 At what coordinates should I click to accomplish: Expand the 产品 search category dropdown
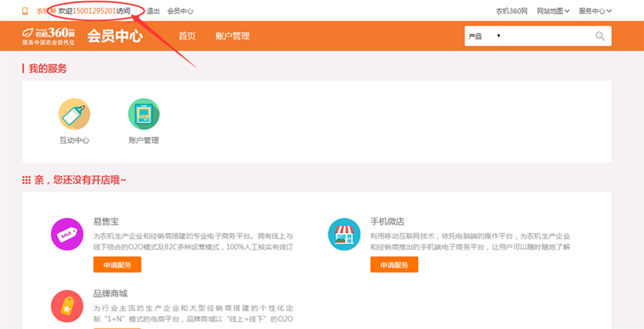[485, 36]
